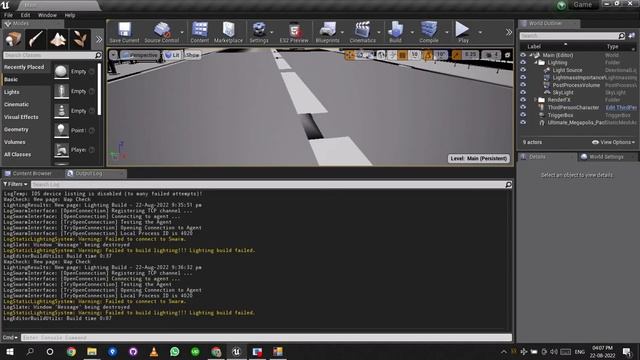This screenshot has width=640, height=360.
Task: Toggle scale snapping in viewport toolbar
Action: [x=456, y=55]
